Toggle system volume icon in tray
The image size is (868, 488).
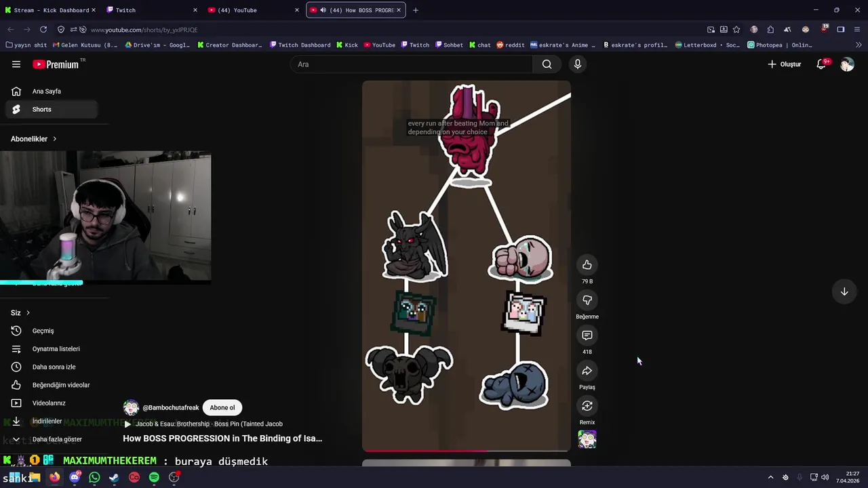tap(825, 477)
